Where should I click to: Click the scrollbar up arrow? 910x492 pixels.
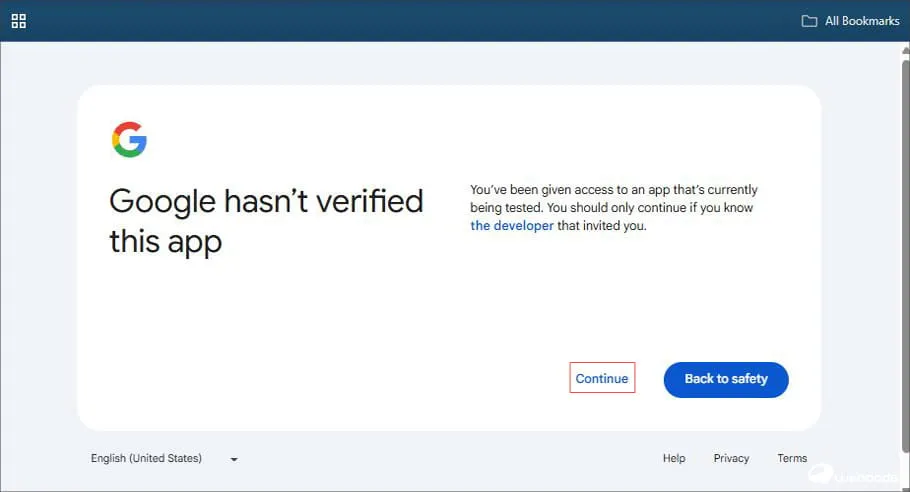904,50
